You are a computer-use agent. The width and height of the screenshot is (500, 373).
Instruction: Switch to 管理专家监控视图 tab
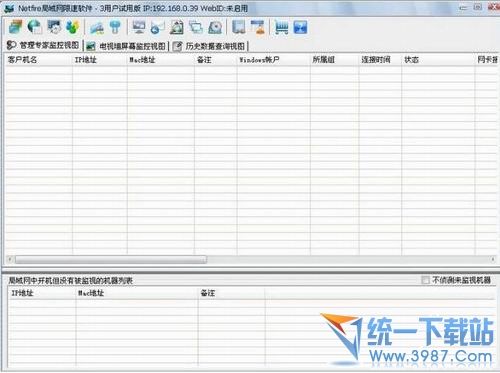click(x=43, y=45)
